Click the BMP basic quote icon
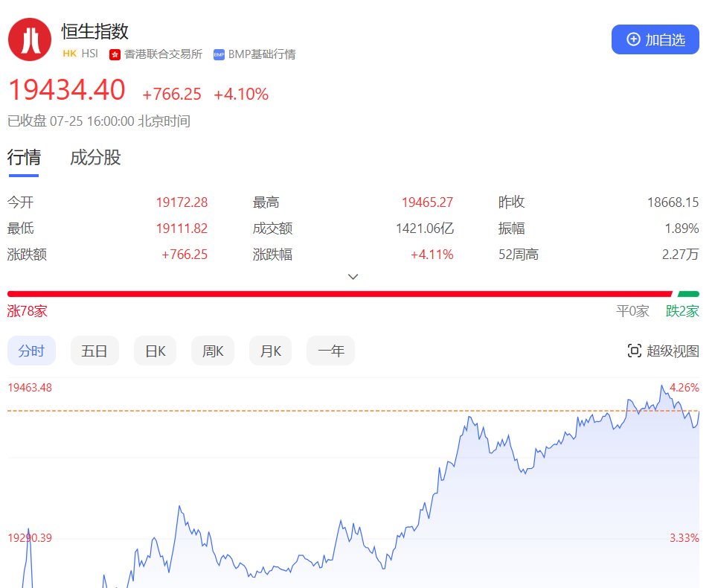The height and width of the screenshot is (588, 715). [x=219, y=55]
